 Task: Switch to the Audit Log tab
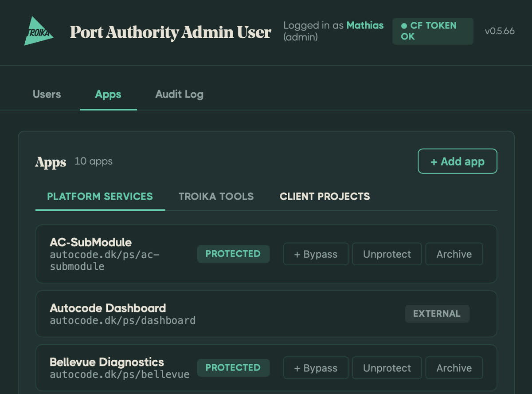pyautogui.click(x=179, y=94)
